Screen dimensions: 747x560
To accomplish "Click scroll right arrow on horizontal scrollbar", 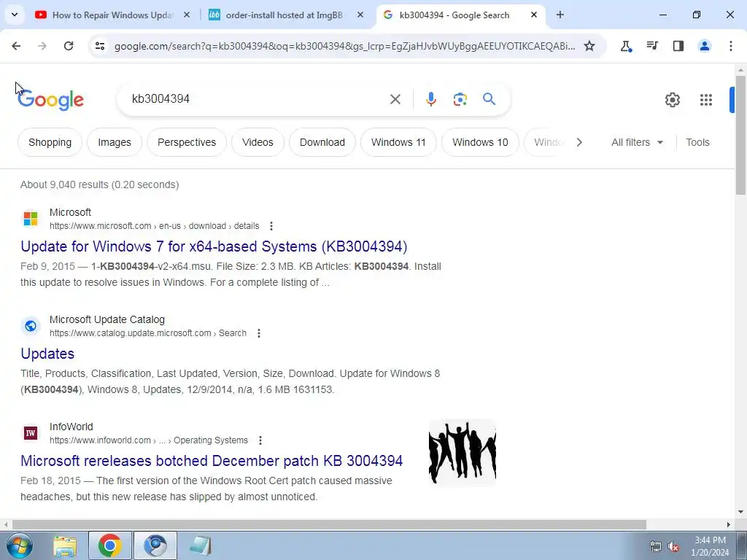I will point(729,524).
